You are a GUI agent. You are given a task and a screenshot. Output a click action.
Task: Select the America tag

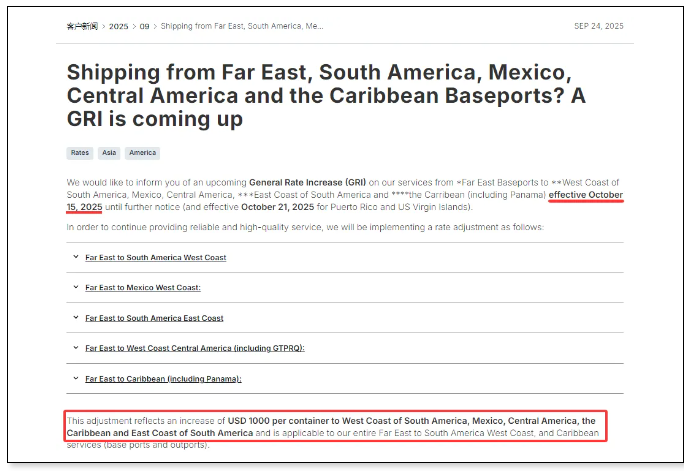143,153
